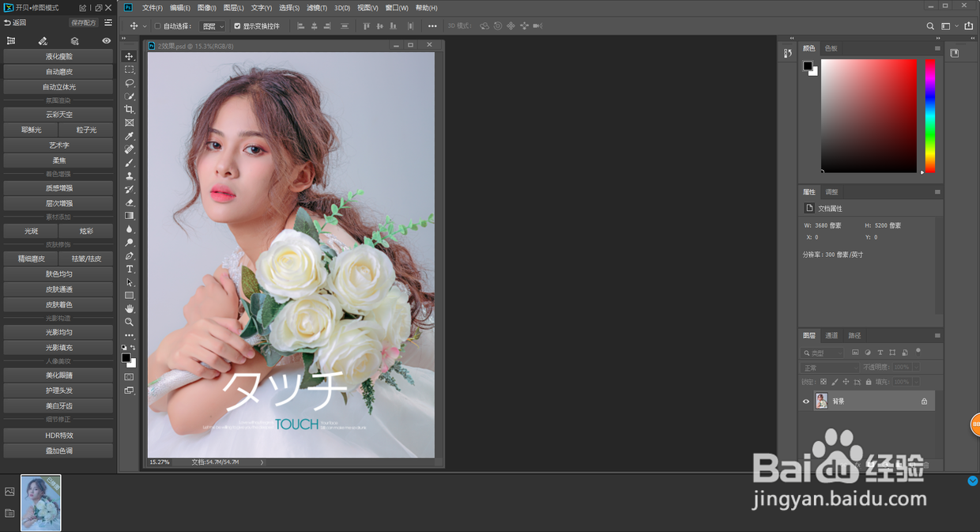Open the 不透明度 opacity dropdown arrow
The image size is (980, 532).
(917, 368)
